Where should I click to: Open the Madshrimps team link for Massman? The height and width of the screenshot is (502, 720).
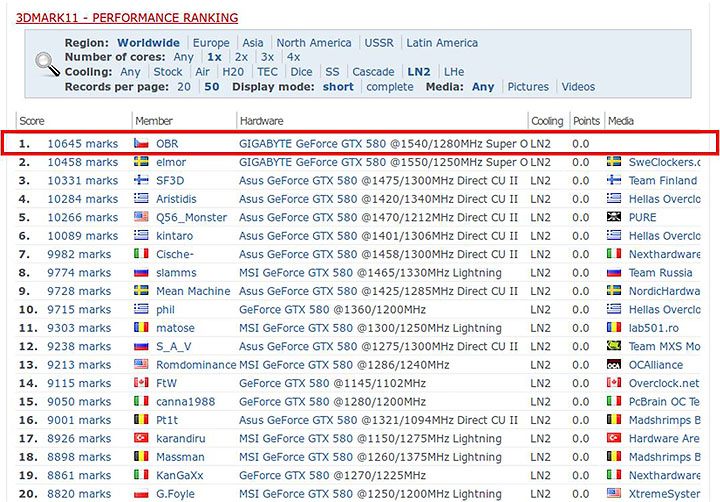664,457
